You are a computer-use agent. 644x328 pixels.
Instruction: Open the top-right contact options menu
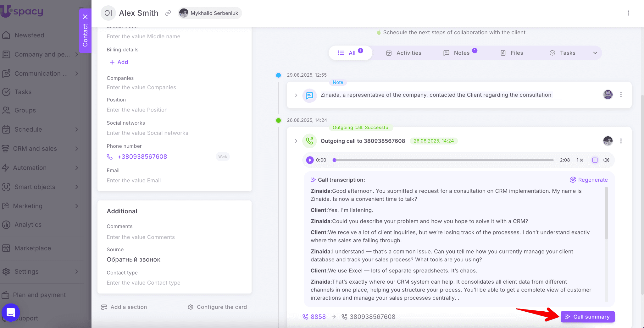pos(628,13)
